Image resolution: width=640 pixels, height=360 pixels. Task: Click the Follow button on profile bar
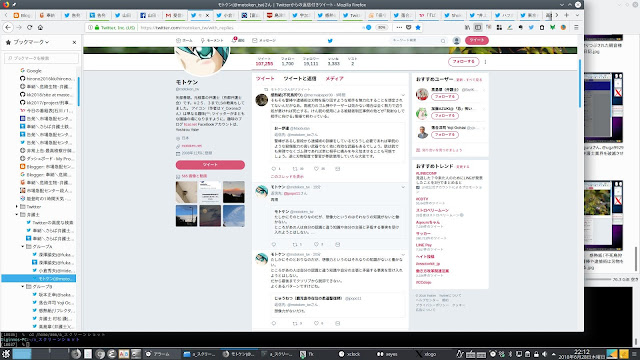pyautogui.click(x=463, y=61)
